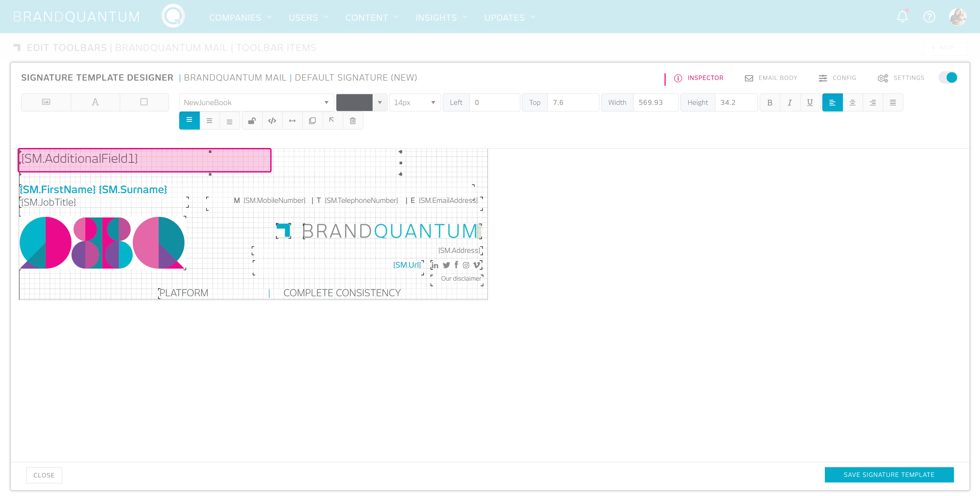This screenshot has height=496, width=980.
Task: Align text left
Action: tap(832, 102)
